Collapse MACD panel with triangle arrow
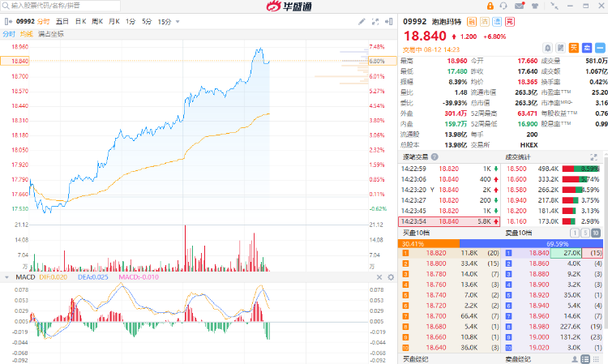The width and height of the screenshot is (608, 364). 6,277
